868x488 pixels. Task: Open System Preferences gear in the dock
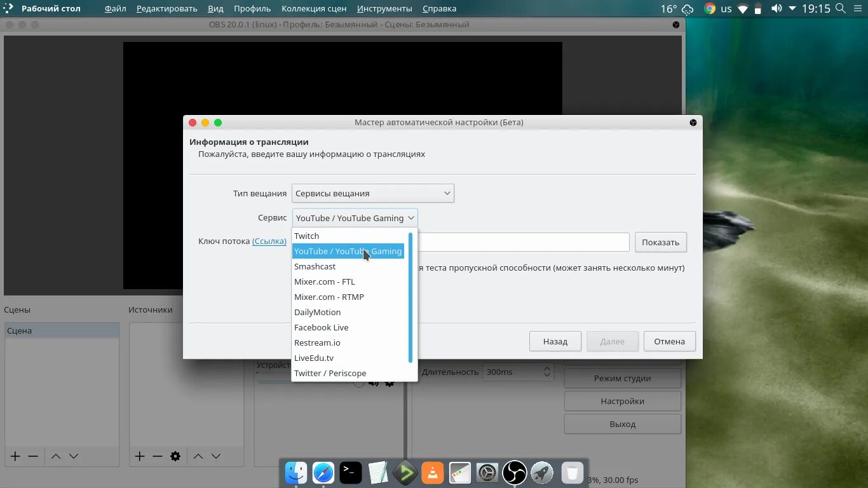487,473
